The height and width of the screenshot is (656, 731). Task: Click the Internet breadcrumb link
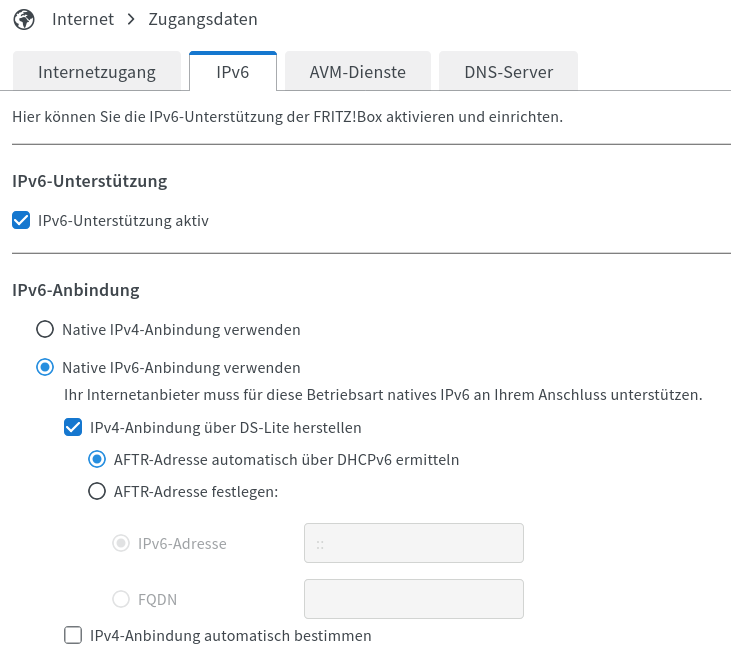pyautogui.click(x=84, y=19)
